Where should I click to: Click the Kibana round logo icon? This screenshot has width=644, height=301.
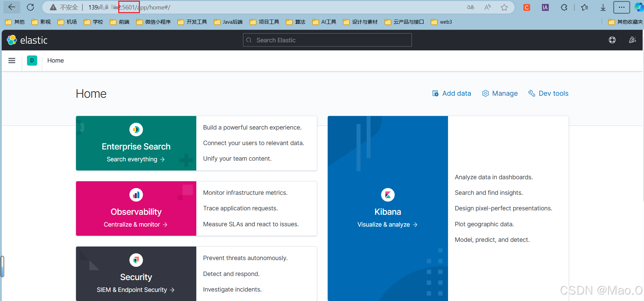[x=388, y=195]
